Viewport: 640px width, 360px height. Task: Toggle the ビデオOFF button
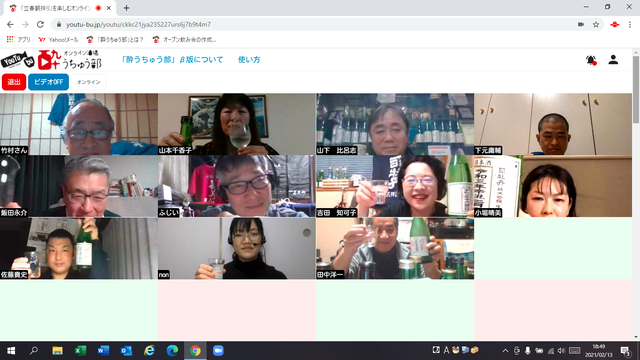(48, 82)
